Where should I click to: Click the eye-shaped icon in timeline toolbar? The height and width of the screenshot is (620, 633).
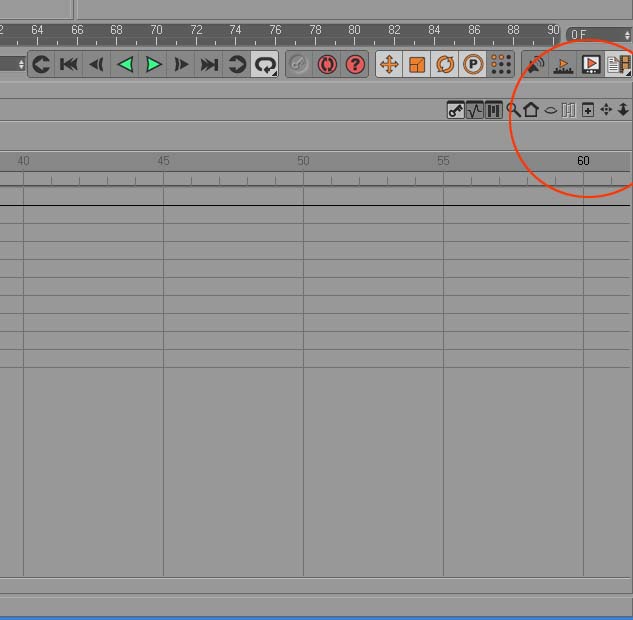(551, 110)
